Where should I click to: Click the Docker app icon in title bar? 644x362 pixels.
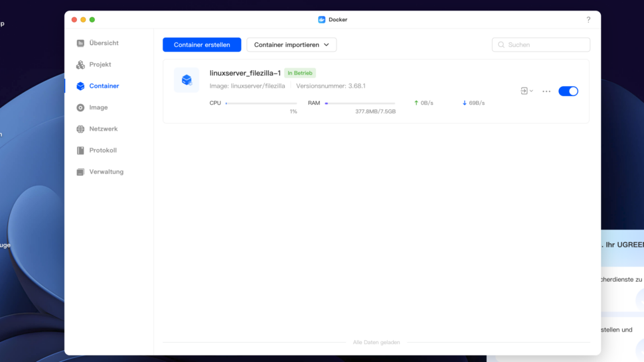click(x=321, y=20)
